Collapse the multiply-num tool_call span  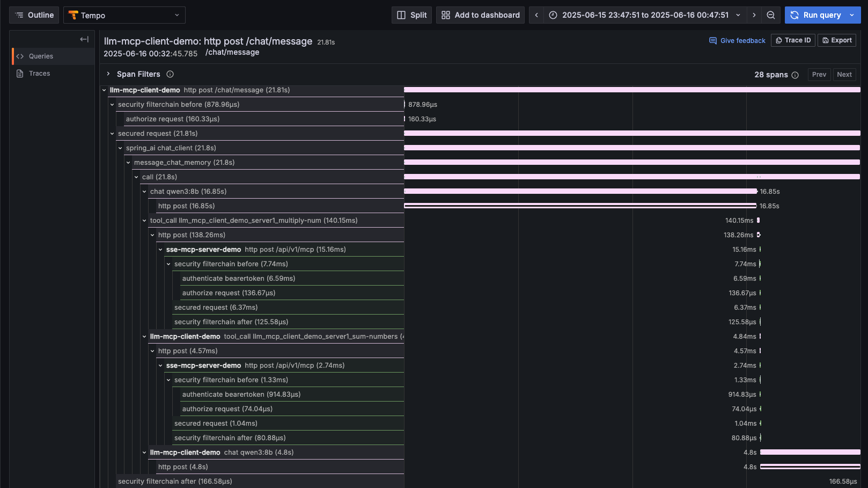144,221
